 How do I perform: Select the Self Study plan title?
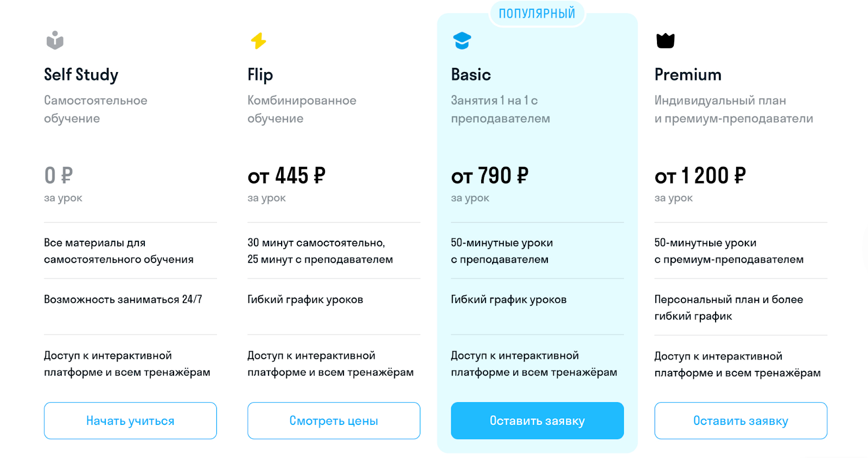(81, 75)
